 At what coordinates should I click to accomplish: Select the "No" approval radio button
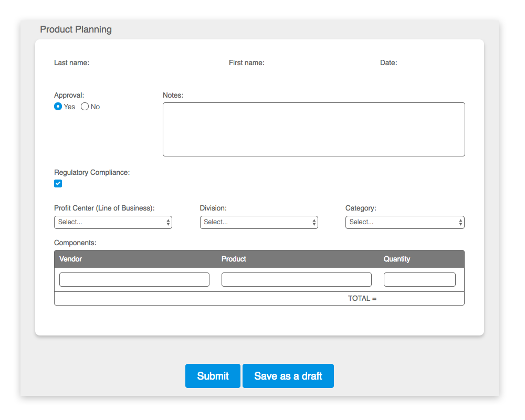[x=85, y=107]
